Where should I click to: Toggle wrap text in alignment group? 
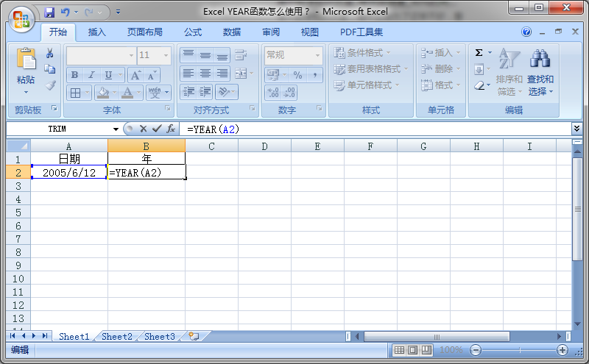click(x=241, y=55)
